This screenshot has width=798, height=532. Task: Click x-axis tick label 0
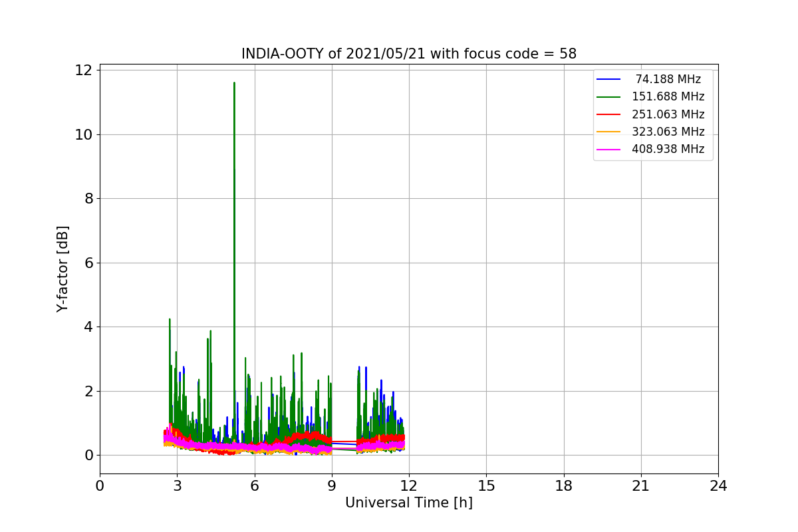[x=100, y=486]
